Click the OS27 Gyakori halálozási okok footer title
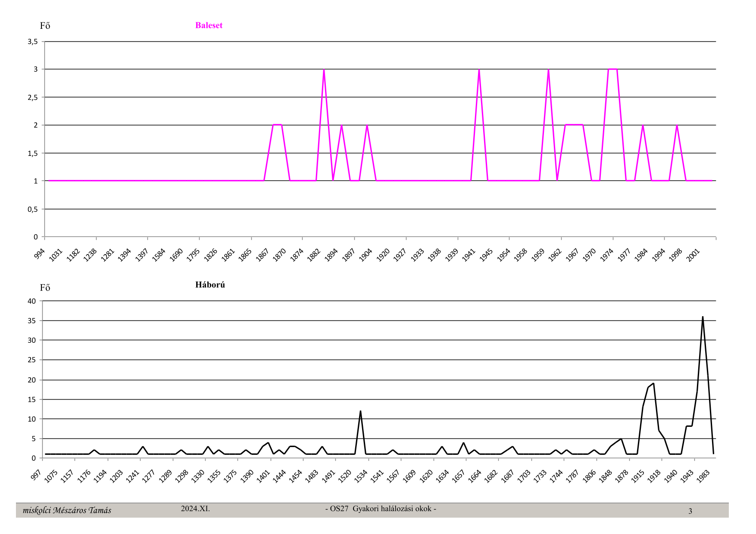 (381, 509)
